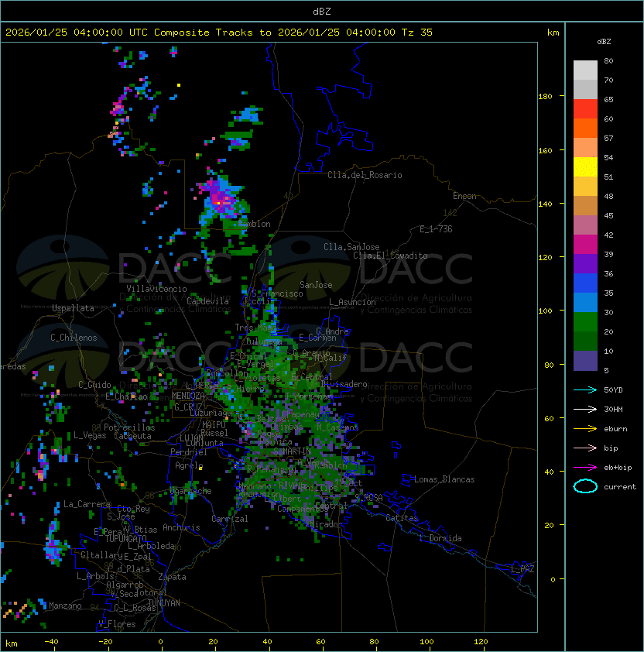The image size is (644, 652).
Task: Pick the tan 45-48 dBZ swatch
Action: pos(585,205)
